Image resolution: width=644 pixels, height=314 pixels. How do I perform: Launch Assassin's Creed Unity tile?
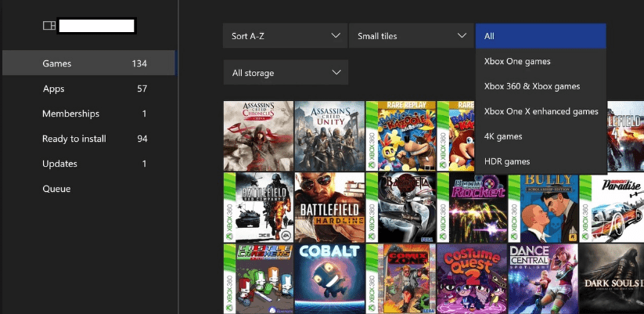point(329,136)
